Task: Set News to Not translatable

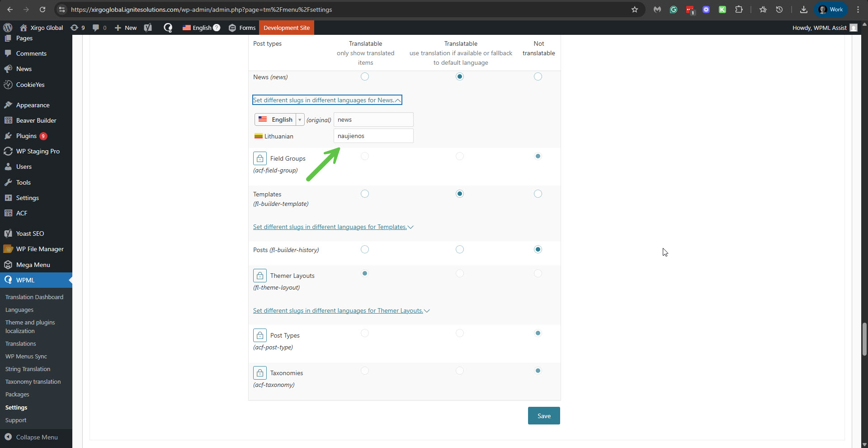Action: (x=538, y=76)
